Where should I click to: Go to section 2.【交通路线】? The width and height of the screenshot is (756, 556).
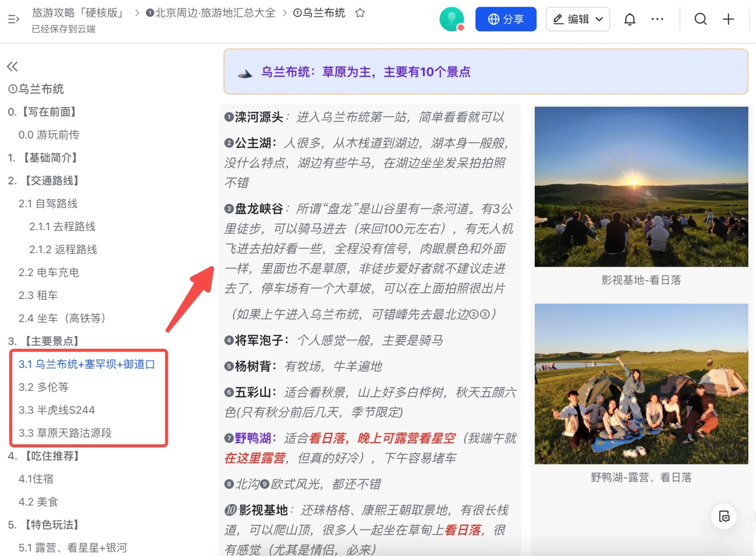point(45,181)
